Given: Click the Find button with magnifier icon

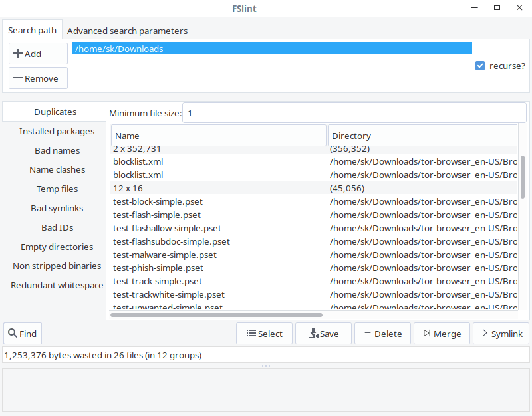Looking at the screenshot, I should (x=23, y=334).
